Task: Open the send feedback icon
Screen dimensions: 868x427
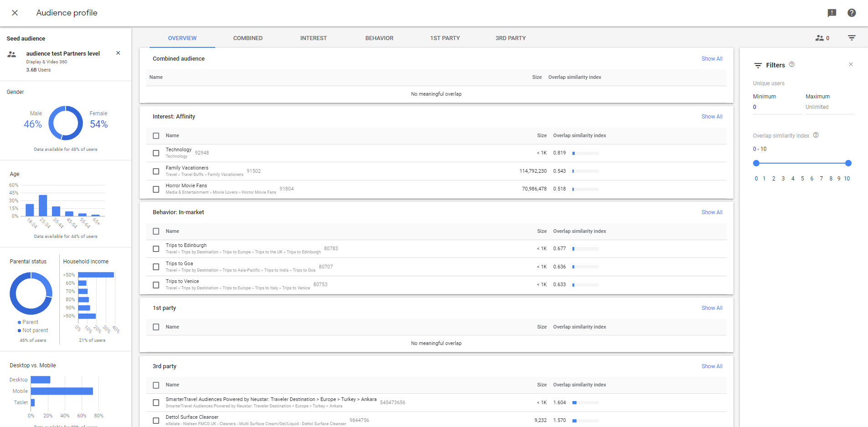Action: [x=832, y=13]
